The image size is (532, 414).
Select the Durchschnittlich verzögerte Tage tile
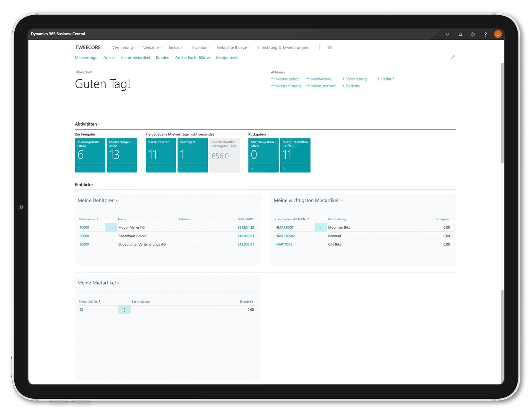tap(224, 155)
